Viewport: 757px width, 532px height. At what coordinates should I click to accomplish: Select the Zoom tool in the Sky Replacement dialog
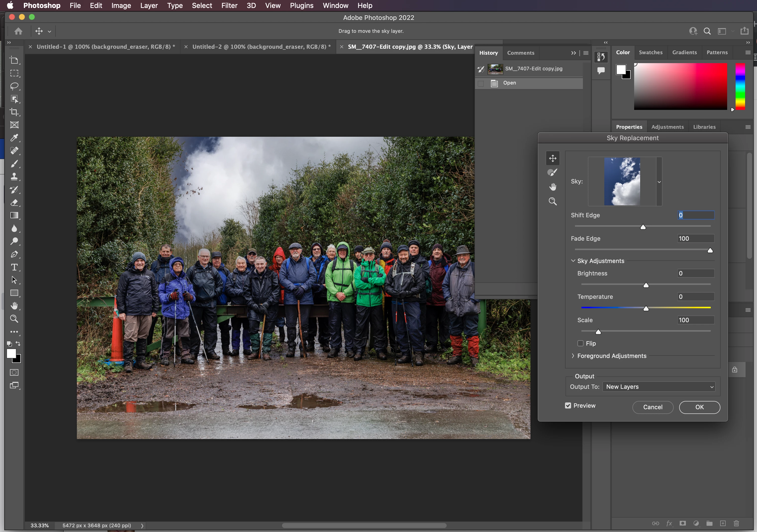pos(553,201)
